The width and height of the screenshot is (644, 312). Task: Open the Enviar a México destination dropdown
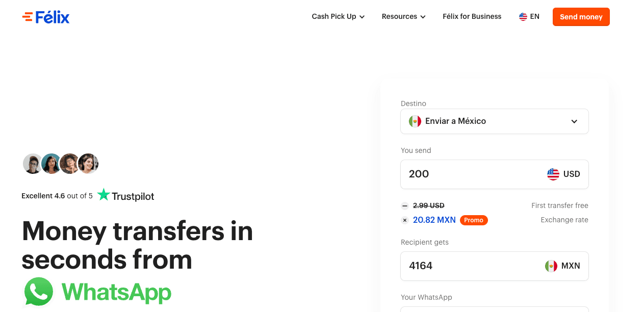point(494,121)
